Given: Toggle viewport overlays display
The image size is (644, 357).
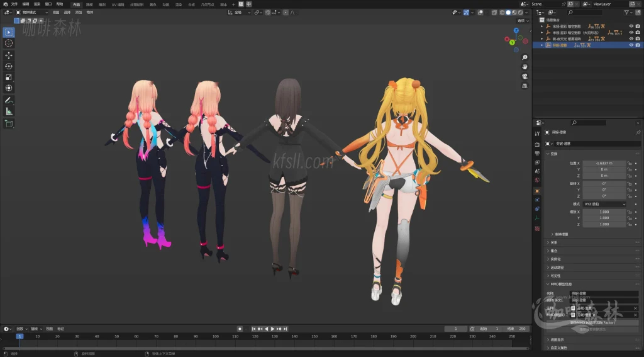Looking at the screenshot, I should 480,13.
